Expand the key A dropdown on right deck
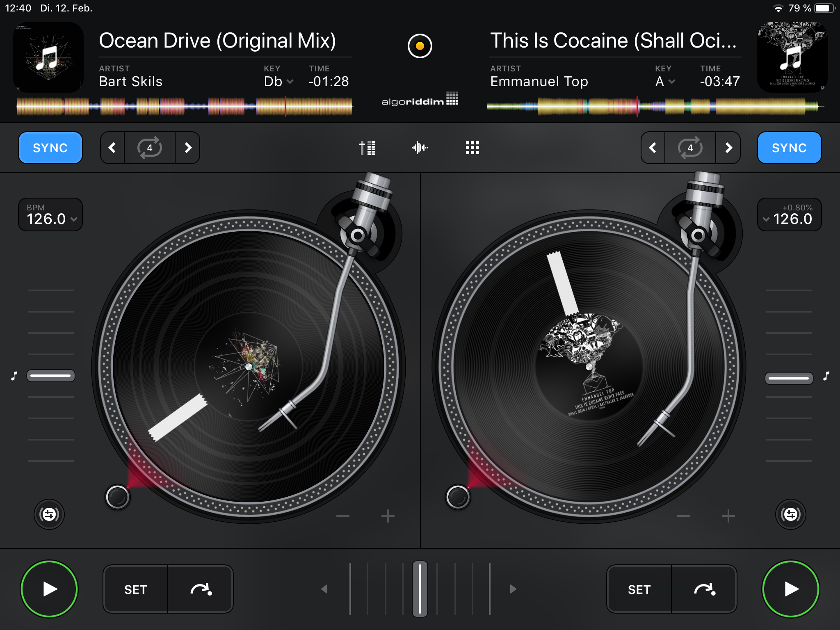Viewport: 840px width, 630px height. pos(665,82)
